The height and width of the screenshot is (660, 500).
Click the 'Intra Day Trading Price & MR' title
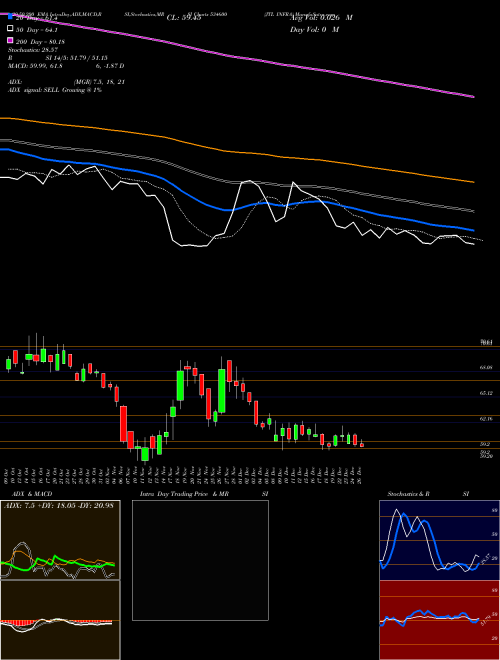pyautogui.click(x=184, y=494)
